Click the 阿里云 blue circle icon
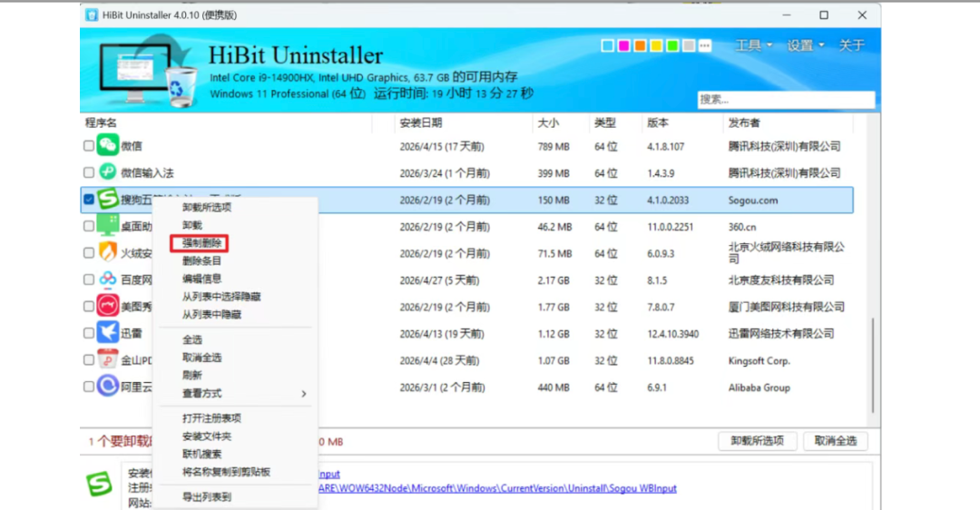The height and width of the screenshot is (510, 980). pos(107,387)
